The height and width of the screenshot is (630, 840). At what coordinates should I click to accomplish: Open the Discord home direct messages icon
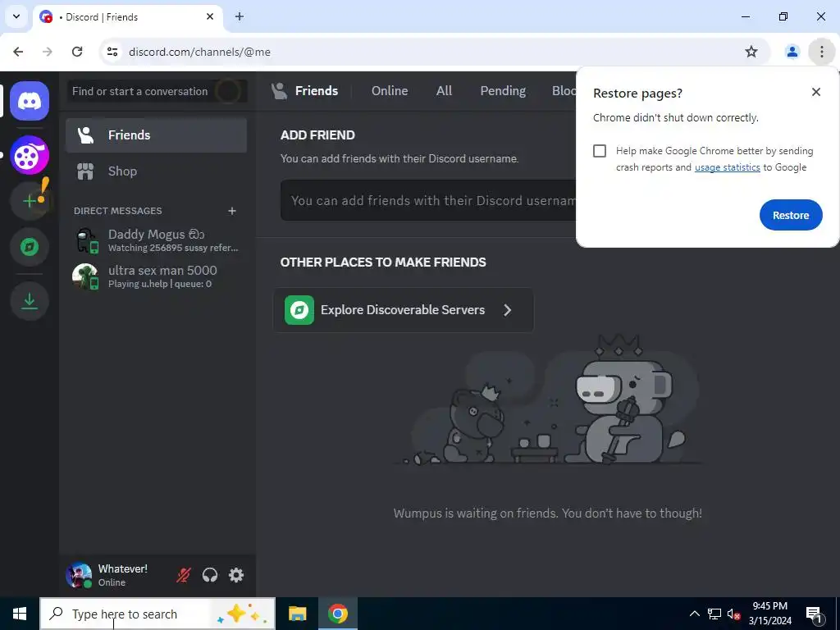pyautogui.click(x=30, y=101)
